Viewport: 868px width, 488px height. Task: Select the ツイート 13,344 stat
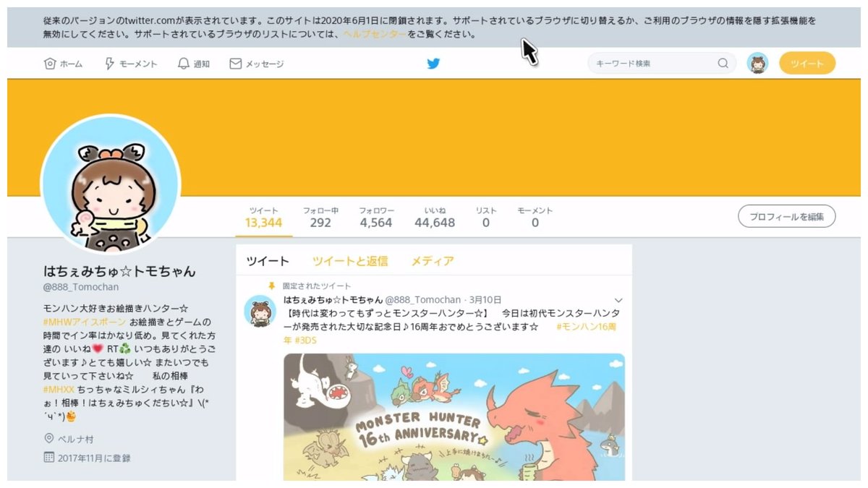click(x=264, y=218)
